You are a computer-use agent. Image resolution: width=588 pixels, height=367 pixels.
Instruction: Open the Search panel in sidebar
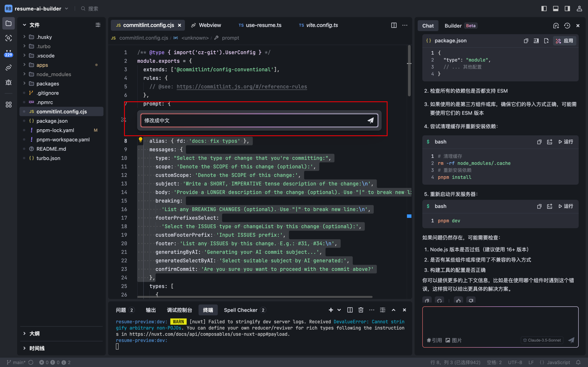click(8, 38)
